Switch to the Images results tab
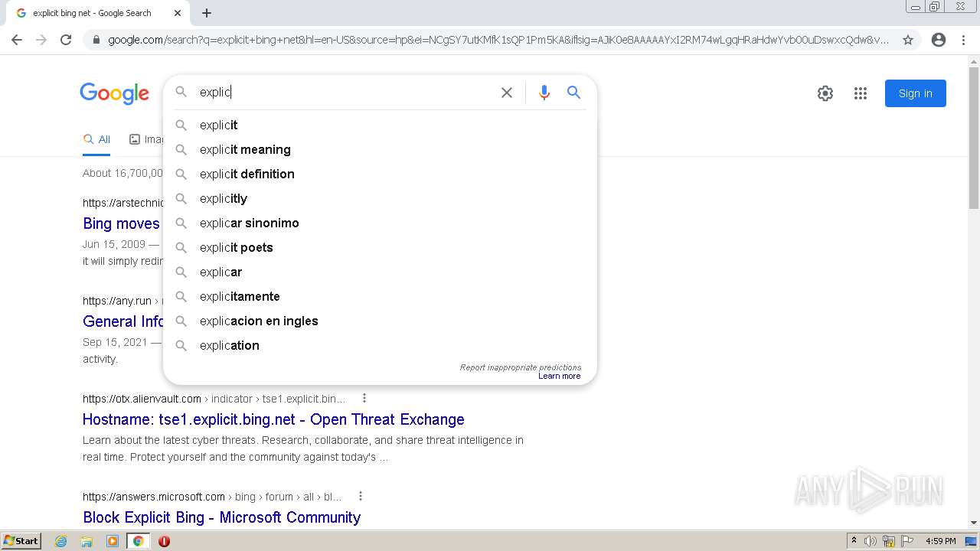 (146, 139)
